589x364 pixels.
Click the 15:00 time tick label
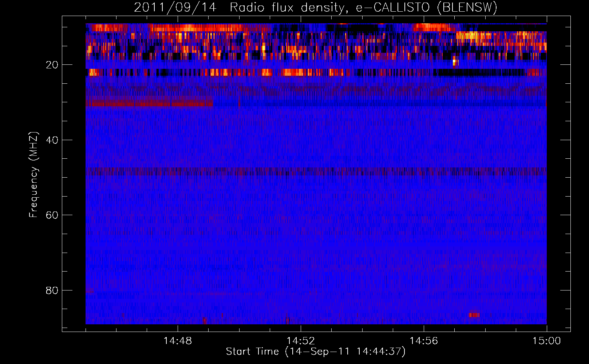point(547,341)
